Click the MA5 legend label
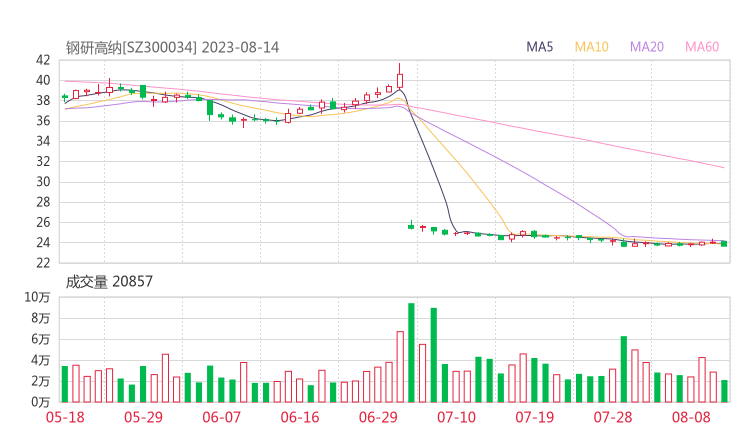The image size is (740, 440). click(539, 47)
